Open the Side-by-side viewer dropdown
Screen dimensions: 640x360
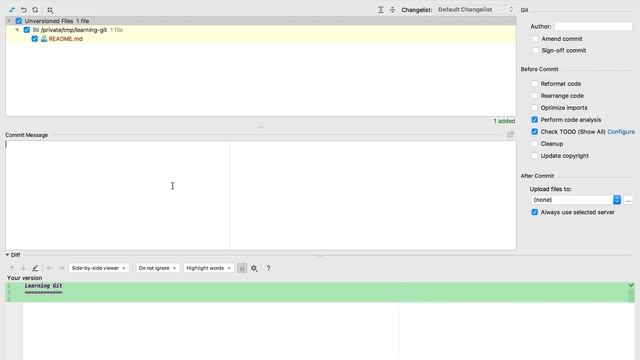(98, 268)
